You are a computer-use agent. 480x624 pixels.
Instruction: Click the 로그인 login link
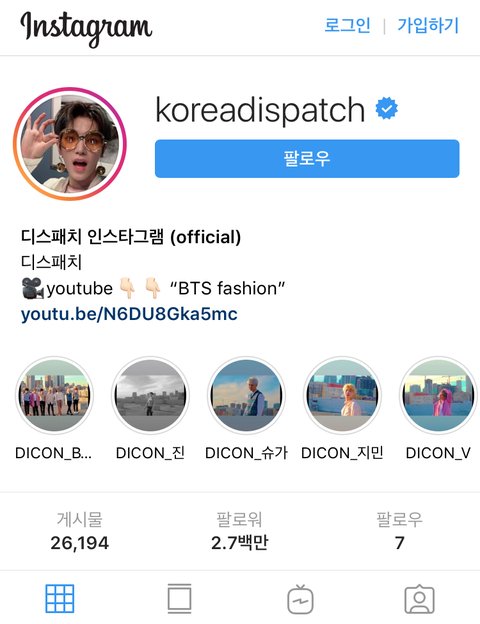pos(347,25)
